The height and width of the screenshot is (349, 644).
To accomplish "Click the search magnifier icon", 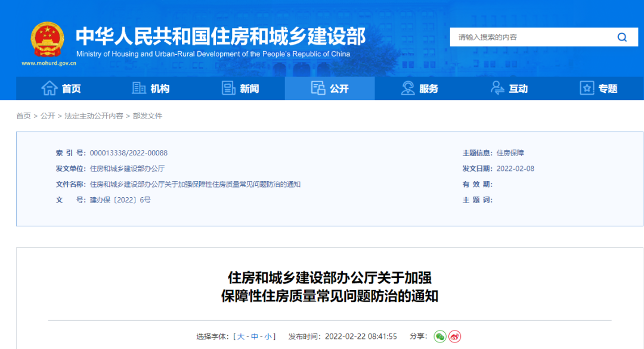I will 622,36.
